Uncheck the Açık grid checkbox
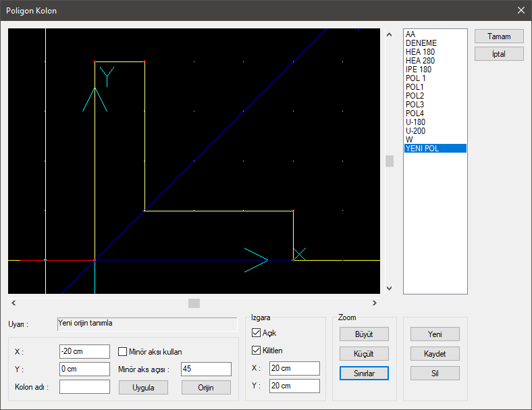This screenshot has width=532, height=410. click(x=256, y=333)
